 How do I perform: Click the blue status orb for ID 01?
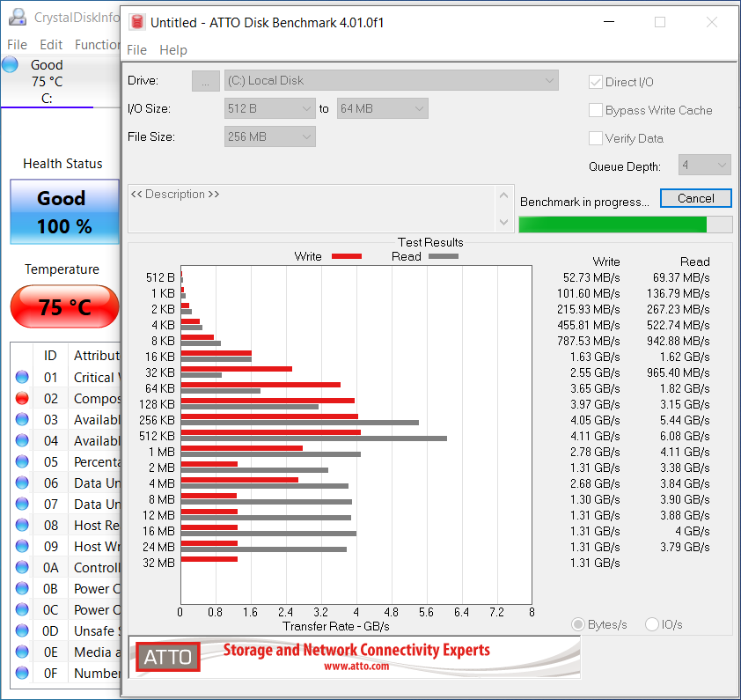(x=22, y=378)
